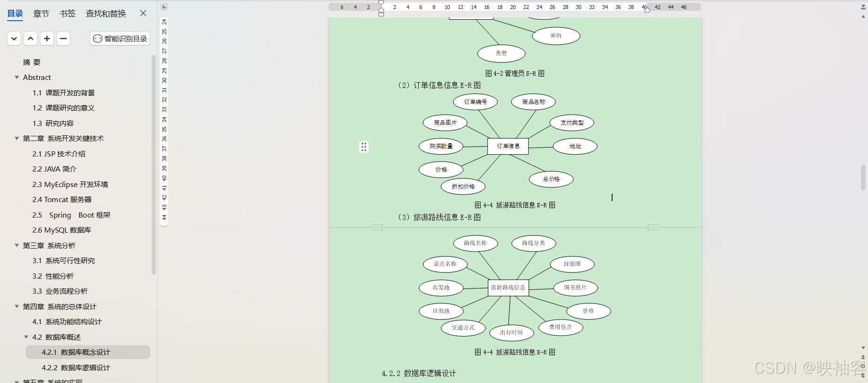
Task: Click the document vertical scrollbar thumb
Action: pyautogui.click(x=863, y=177)
